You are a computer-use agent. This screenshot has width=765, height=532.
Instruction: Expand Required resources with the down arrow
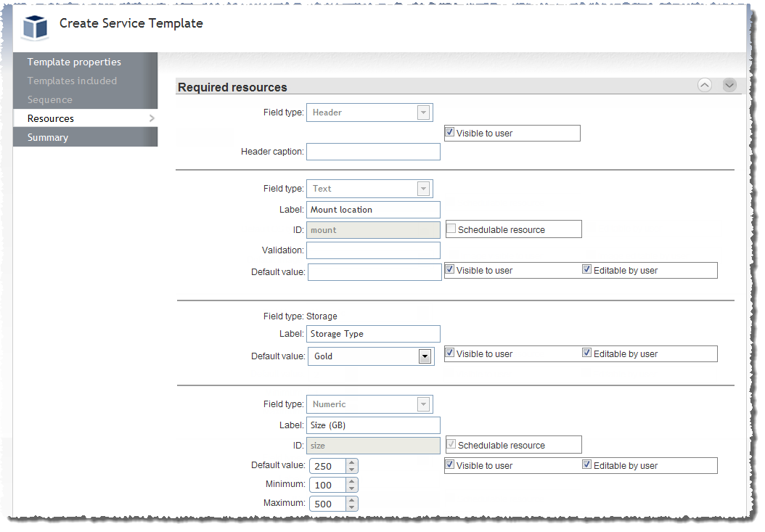coord(729,85)
